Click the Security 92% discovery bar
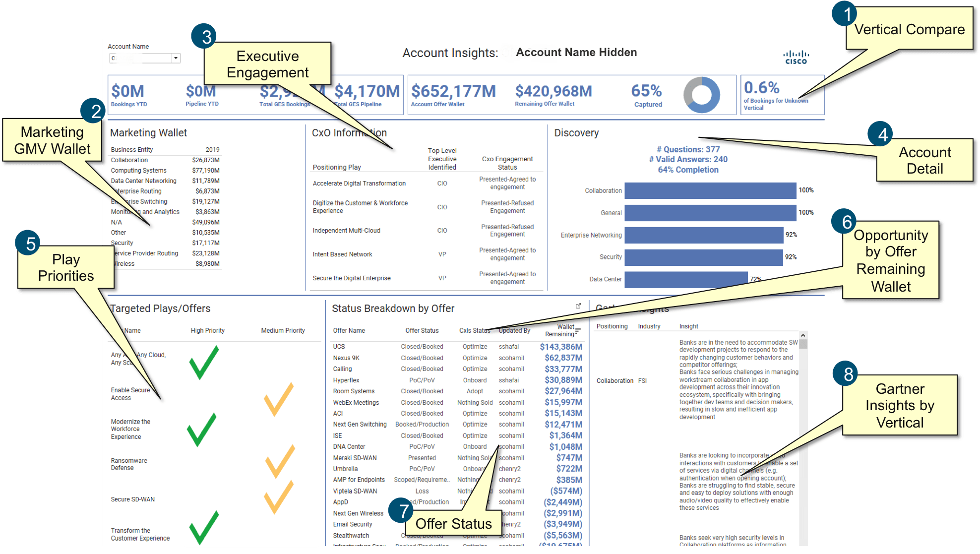This screenshot has width=980, height=554. click(704, 257)
